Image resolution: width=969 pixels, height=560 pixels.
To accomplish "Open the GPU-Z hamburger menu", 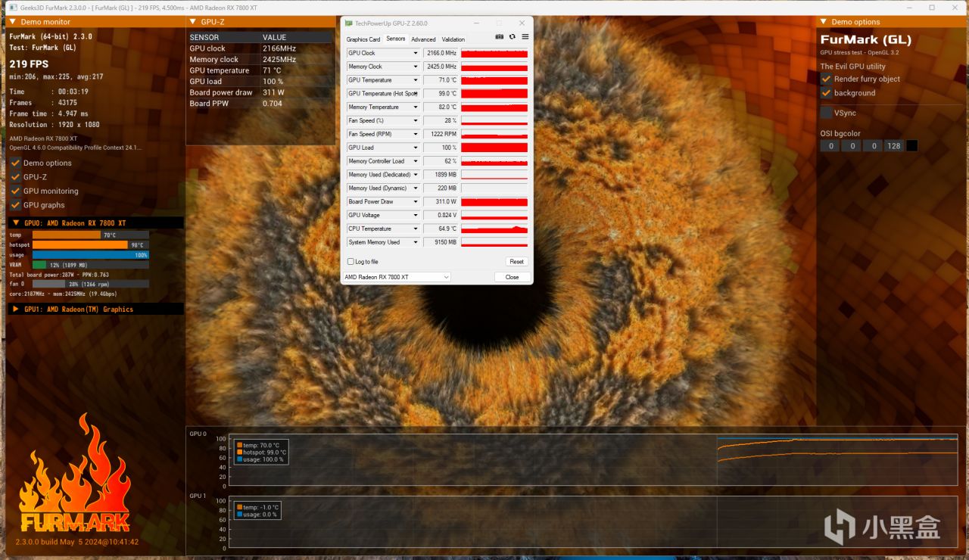I will click(525, 37).
